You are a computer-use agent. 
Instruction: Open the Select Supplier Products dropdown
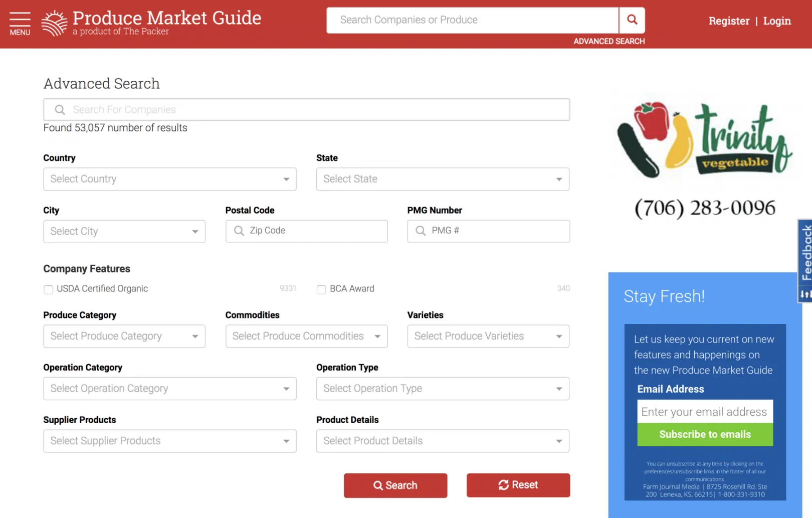170,441
